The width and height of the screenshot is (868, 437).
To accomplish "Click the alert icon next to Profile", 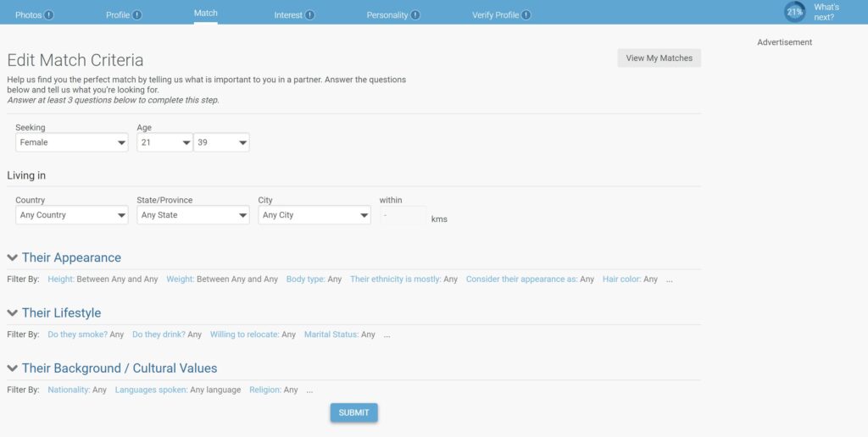I will (137, 14).
